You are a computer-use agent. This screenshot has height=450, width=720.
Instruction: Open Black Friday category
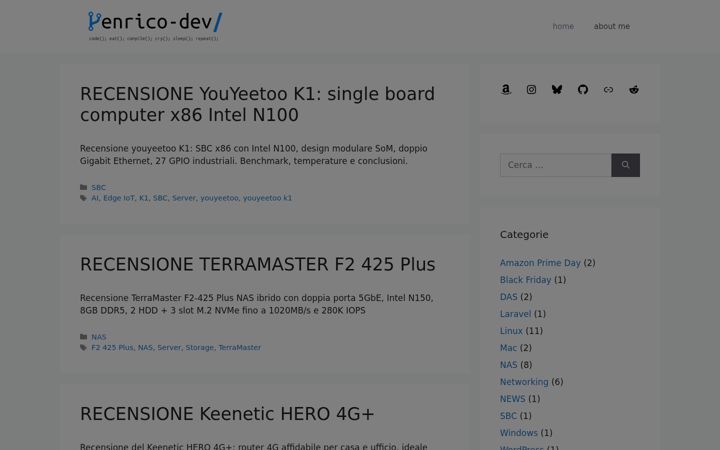tap(525, 280)
